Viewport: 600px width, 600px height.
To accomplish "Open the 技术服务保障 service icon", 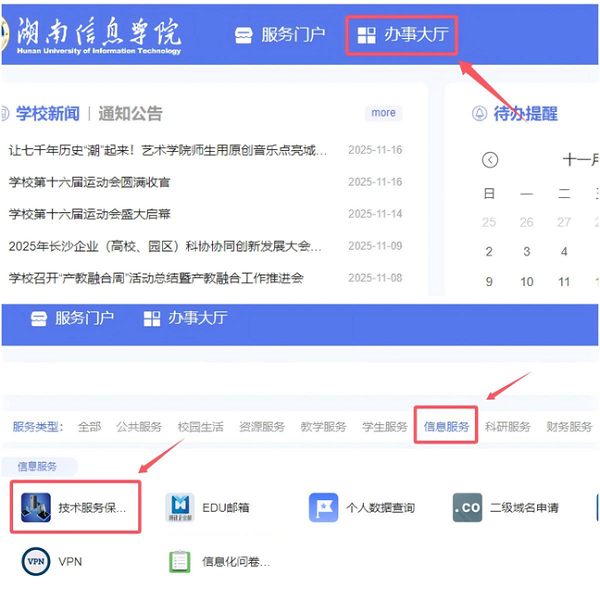I will pos(37,507).
